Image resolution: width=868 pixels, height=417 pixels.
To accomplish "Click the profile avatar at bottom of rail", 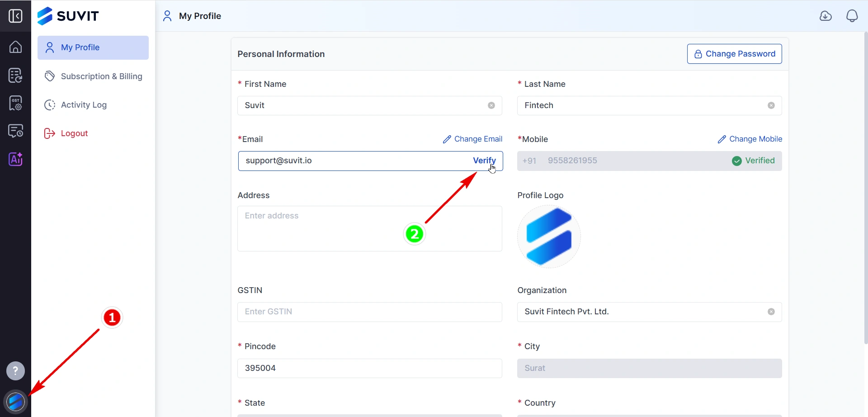I will click(x=15, y=402).
